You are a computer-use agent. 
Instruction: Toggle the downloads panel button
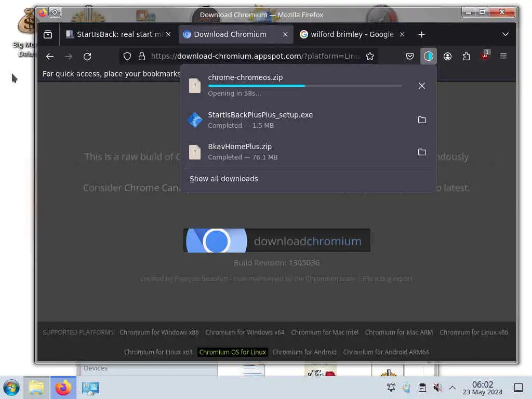[x=429, y=56]
